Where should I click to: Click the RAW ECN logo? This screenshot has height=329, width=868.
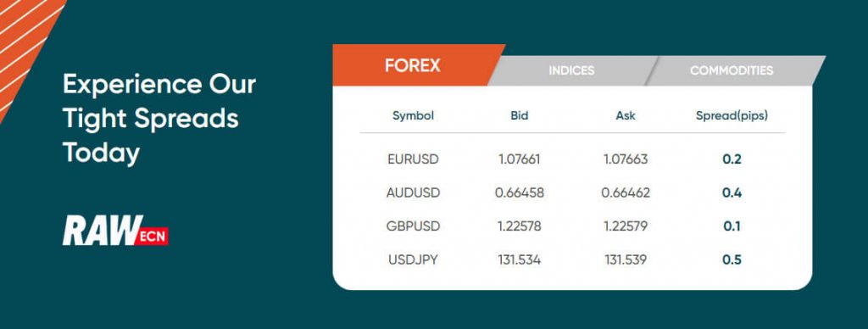[115, 231]
